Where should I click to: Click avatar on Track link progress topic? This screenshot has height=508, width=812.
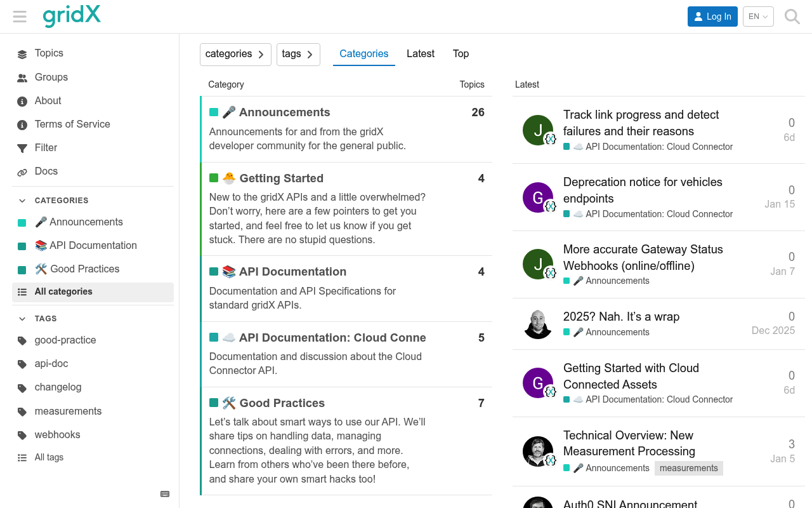538,130
